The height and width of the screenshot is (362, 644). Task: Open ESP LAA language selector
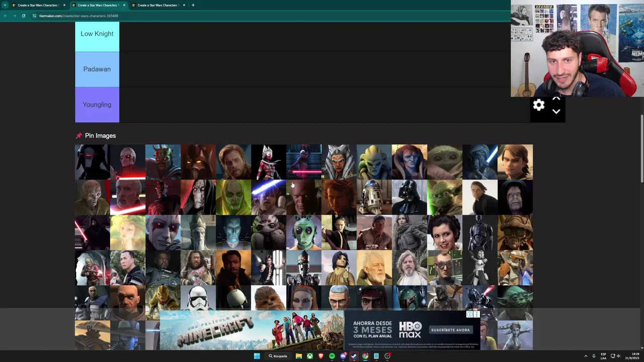603,356
